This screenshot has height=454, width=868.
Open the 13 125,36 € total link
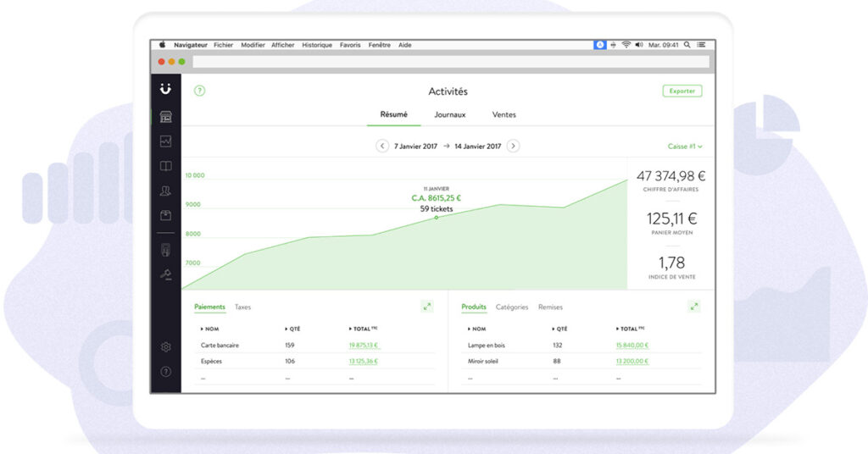coord(364,361)
